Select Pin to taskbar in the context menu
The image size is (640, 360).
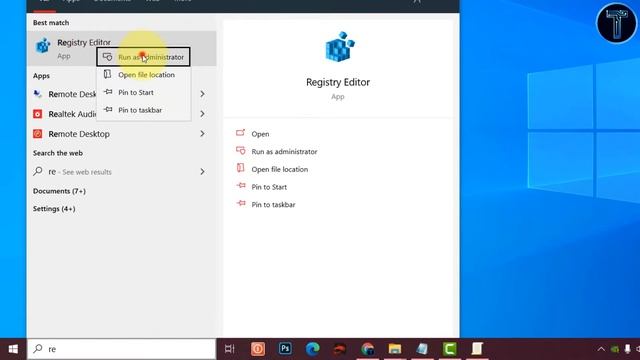(143, 110)
